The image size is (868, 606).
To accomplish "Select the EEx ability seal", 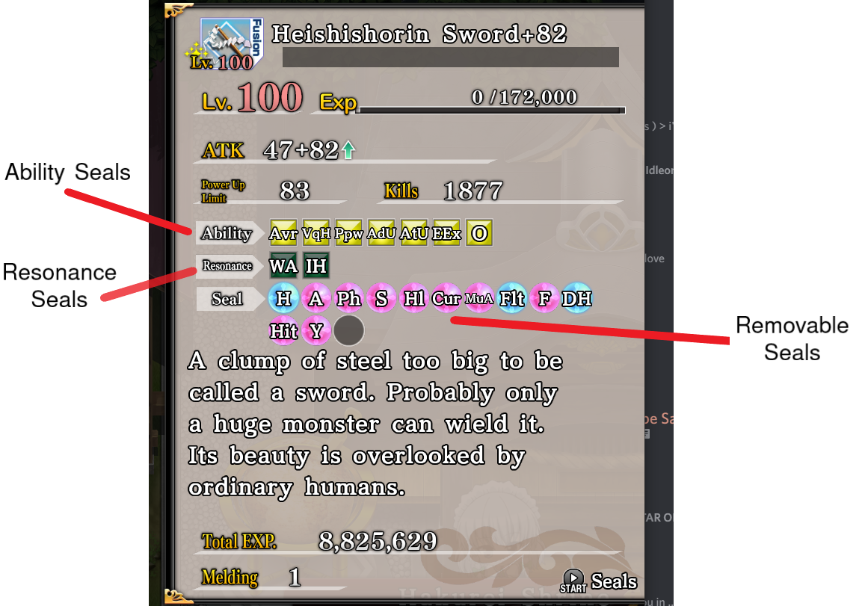I will pos(447,233).
